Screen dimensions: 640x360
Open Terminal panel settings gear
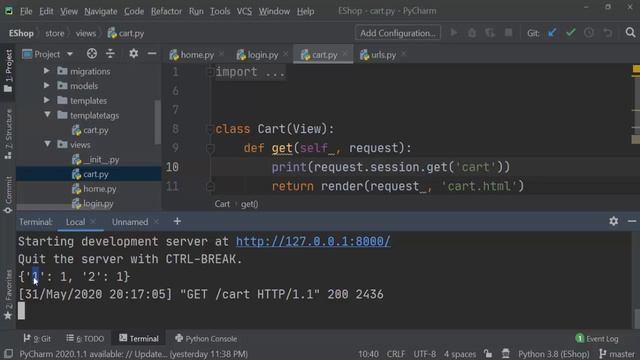[613, 221]
